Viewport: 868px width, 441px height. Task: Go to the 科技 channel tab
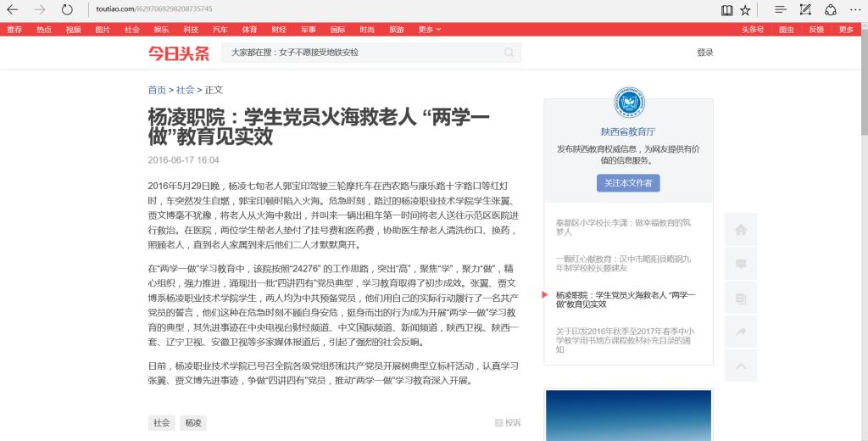(191, 30)
